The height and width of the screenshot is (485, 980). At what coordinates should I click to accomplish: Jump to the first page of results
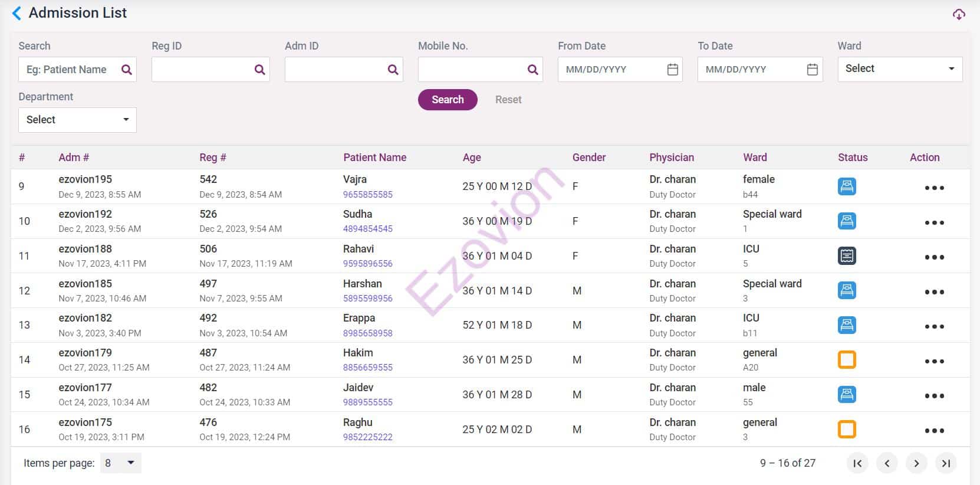pyautogui.click(x=857, y=464)
